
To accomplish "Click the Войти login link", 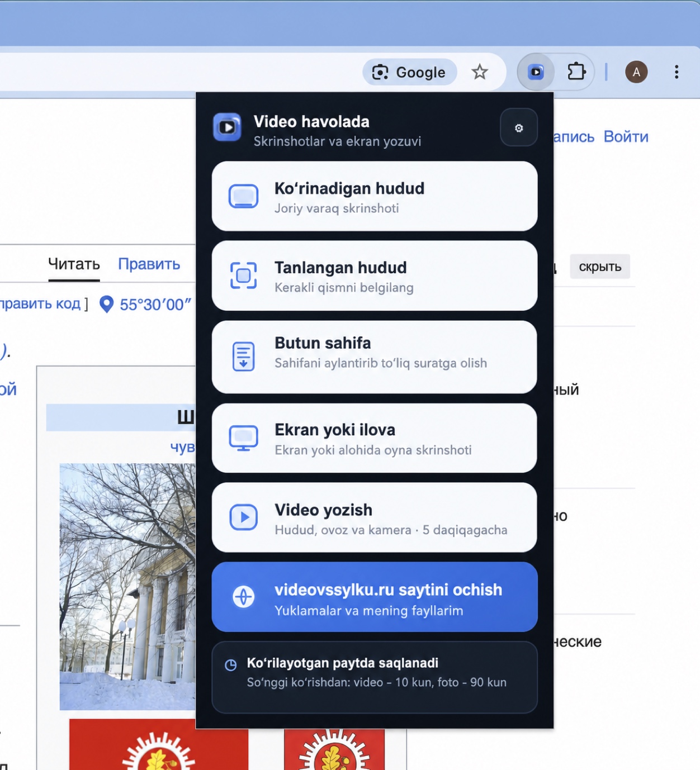I will 626,136.
